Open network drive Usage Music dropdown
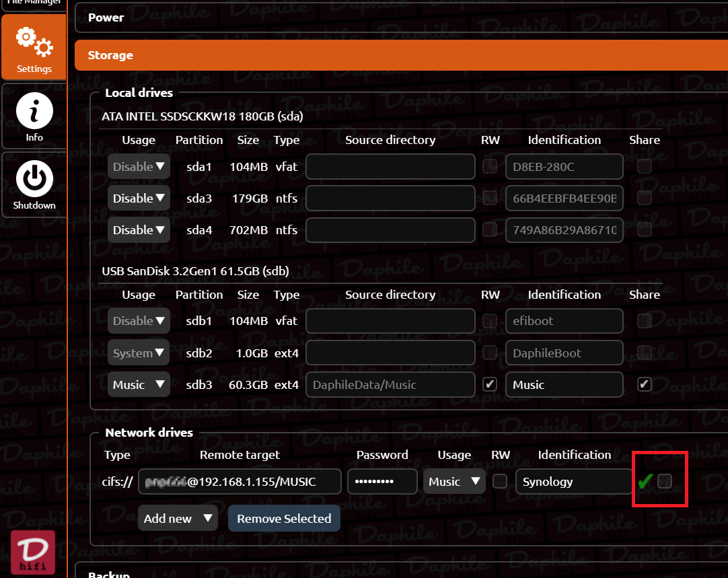Viewport: 728px width, 578px height. coord(454,481)
